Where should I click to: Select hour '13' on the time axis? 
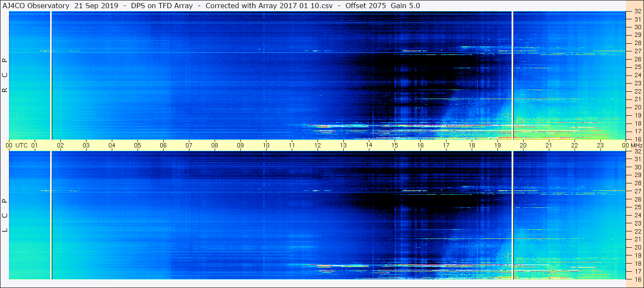(x=343, y=145)
